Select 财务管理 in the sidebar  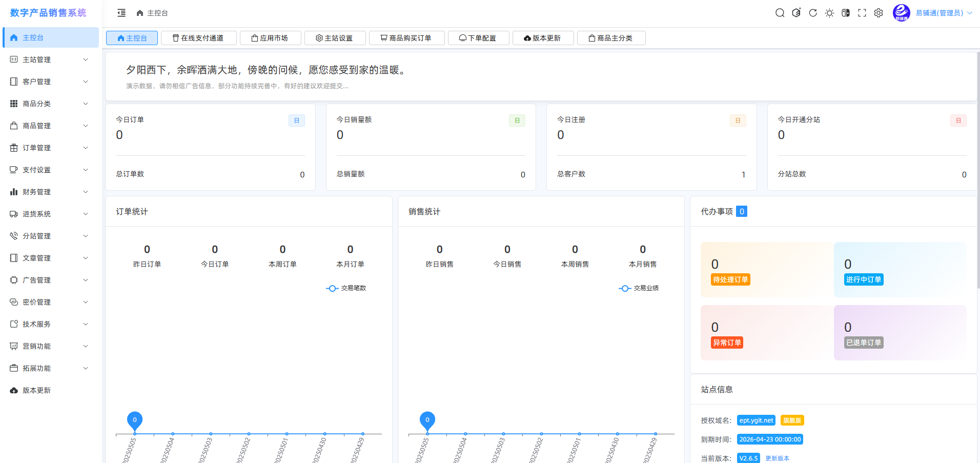36,192
